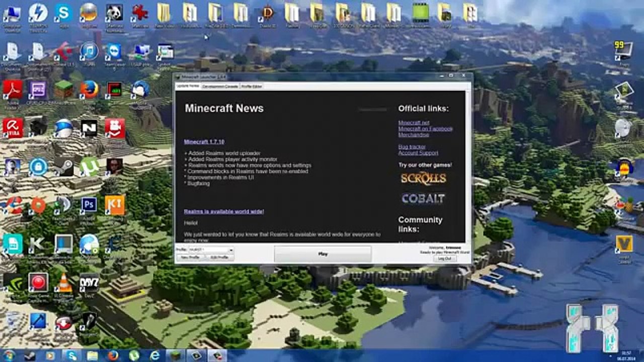Viewport: 644px width, 362px height.
Task: Open the Account Support link
Action: [x=418, y=153]
